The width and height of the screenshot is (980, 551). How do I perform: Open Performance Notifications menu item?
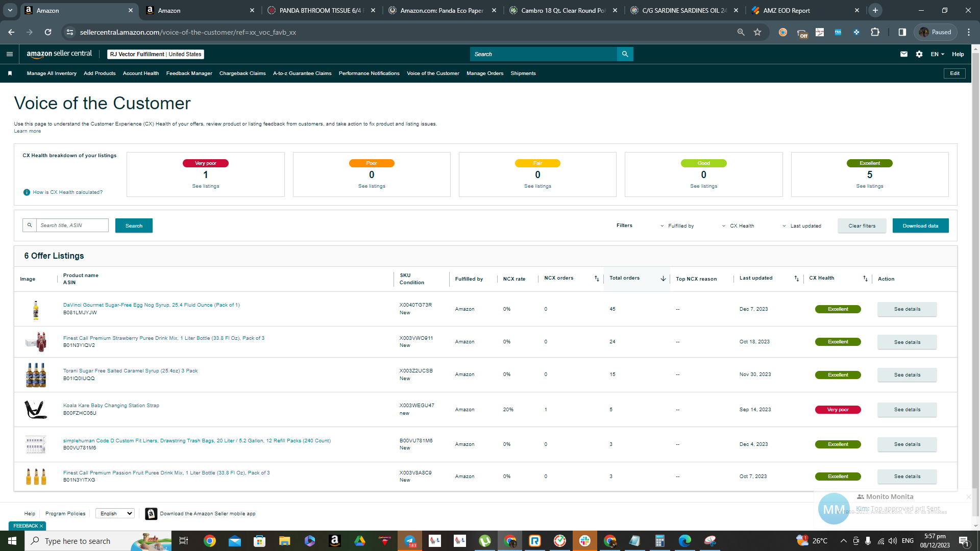369,73
